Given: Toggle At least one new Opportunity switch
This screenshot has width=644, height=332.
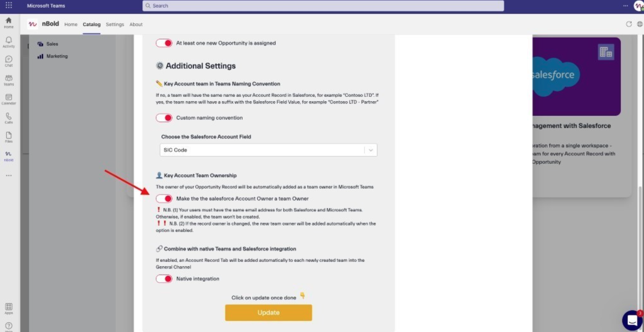Looking at the screenshot, I should (x=164, y=43).
